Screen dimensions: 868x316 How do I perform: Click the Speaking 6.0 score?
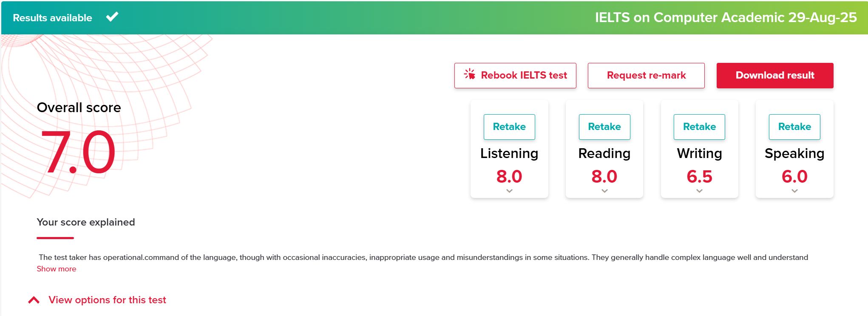(x=794, y=176)
